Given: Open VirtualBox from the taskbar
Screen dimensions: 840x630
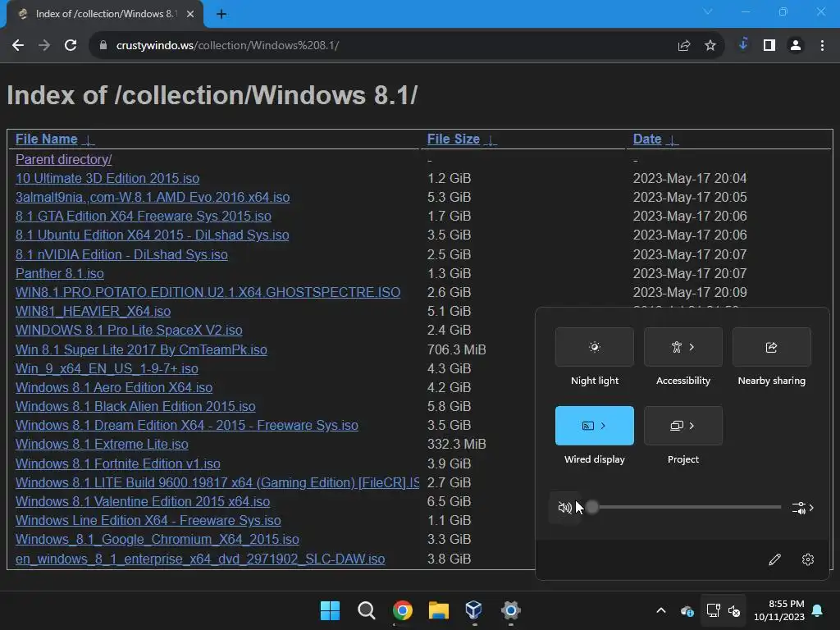Looking at the screenshot, I should point(474,610).
